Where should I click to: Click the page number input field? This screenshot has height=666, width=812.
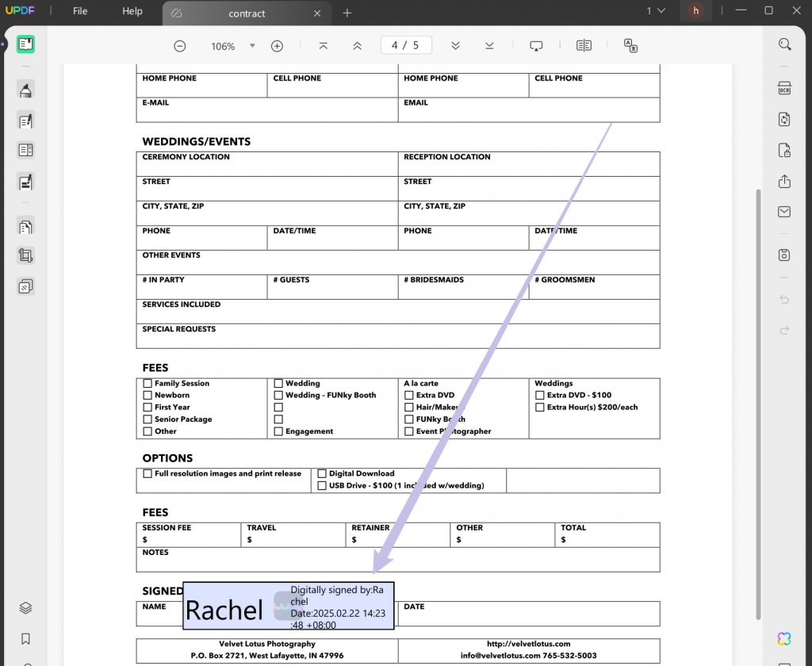[x=406, y=45]
